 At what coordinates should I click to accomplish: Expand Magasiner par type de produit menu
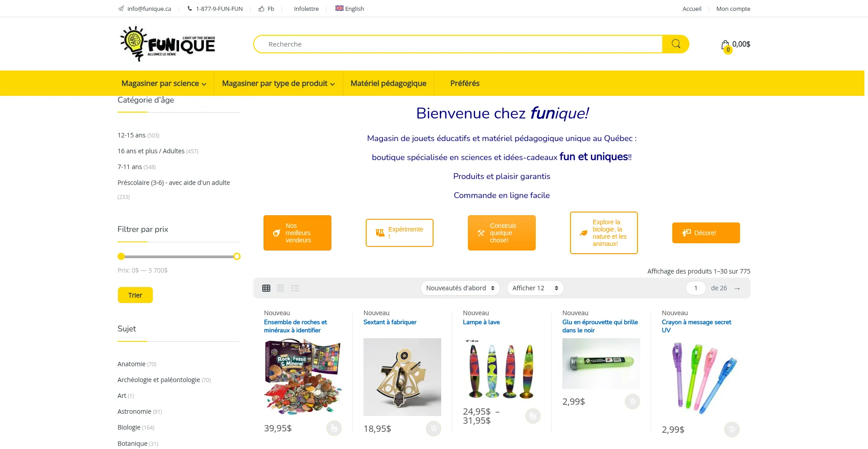point(278,83)
